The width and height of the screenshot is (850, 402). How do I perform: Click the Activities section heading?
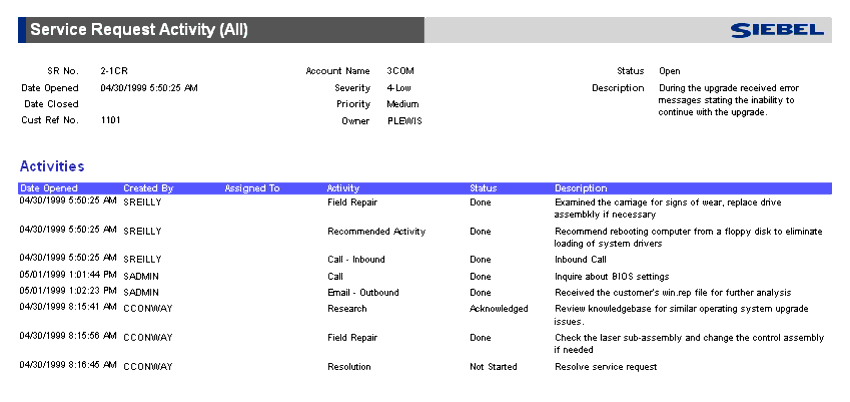52,166
